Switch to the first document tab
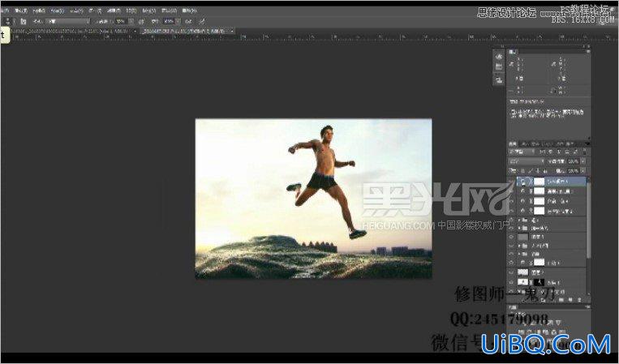 pos(74,31)
